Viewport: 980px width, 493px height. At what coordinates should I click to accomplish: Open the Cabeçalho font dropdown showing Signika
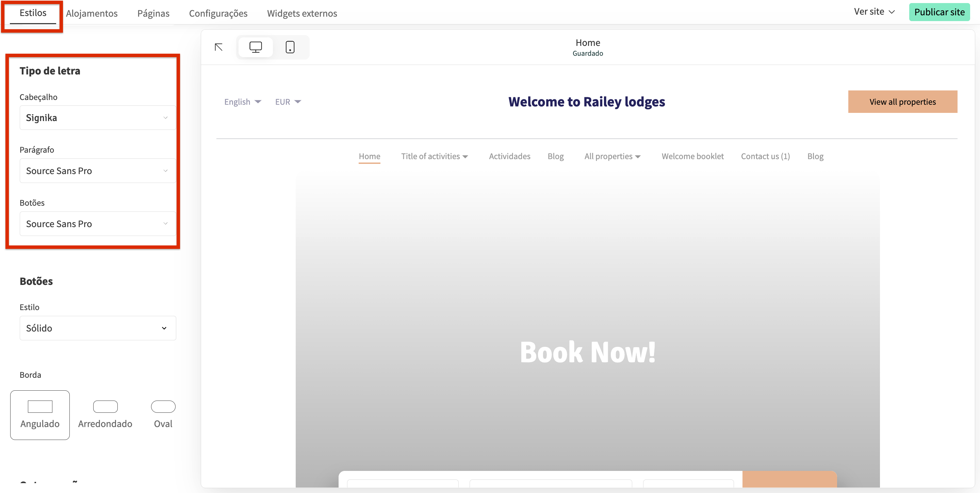coord(97,118)
